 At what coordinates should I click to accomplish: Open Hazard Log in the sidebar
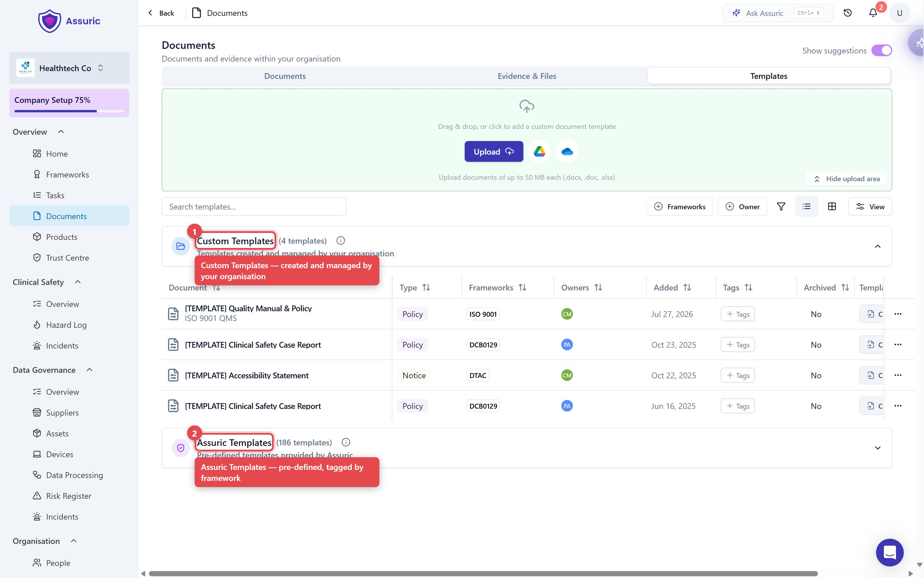(x=69, y=325)
